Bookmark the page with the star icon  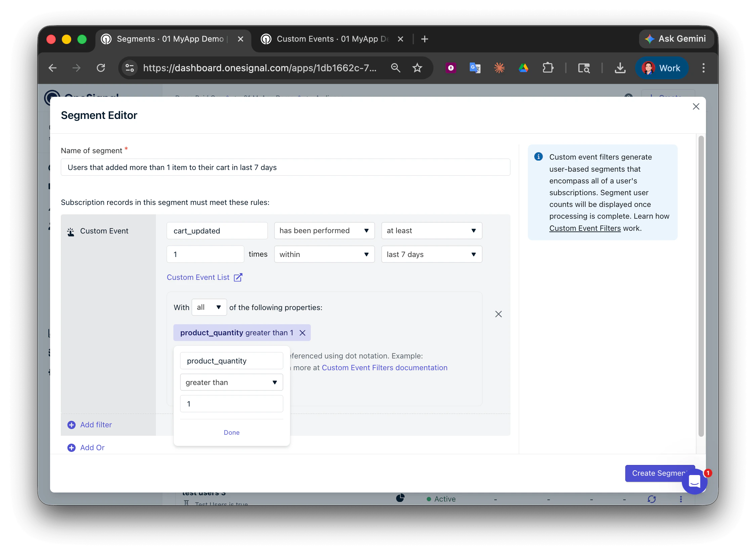coord(417,68)
